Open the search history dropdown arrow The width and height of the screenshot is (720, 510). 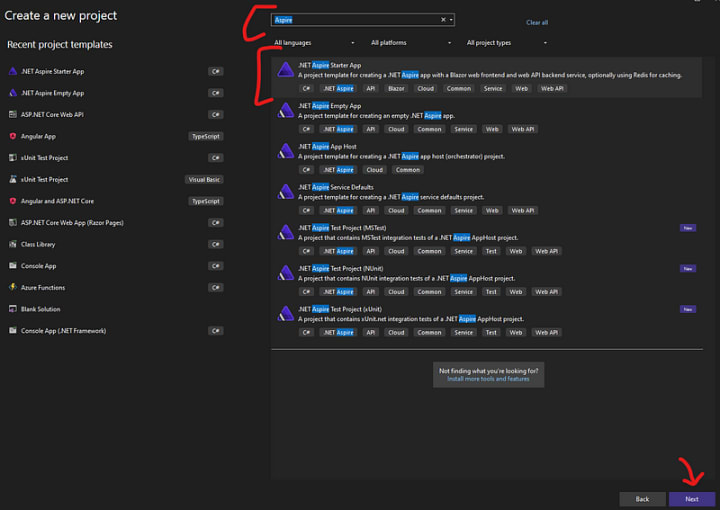(451, 20)
